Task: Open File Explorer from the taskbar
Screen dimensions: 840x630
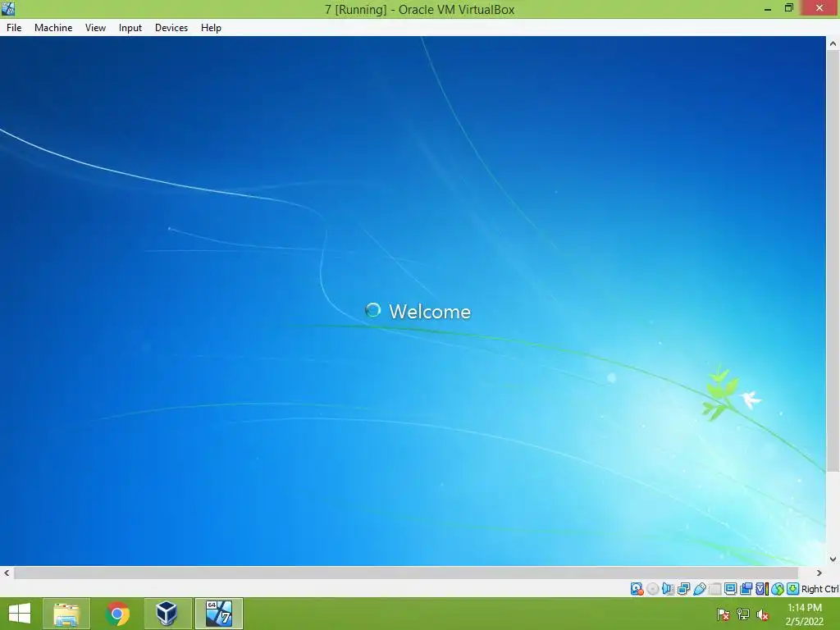Action: pyautogui.click(x=66, y=614)
